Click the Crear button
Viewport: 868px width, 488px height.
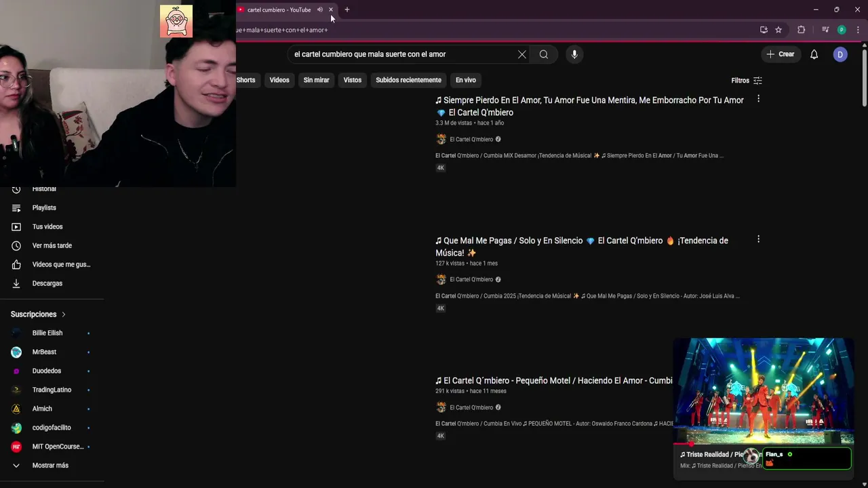pos(780,54)
